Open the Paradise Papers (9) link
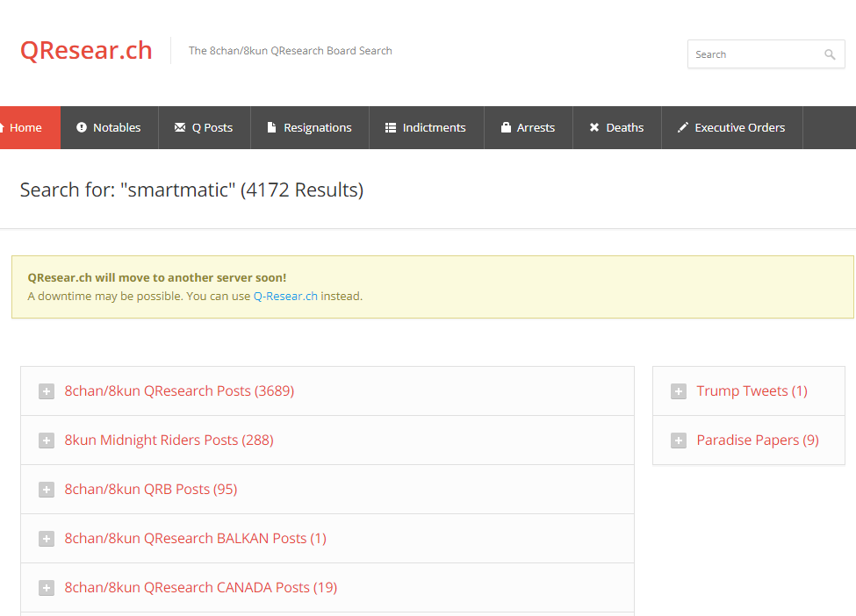Viewport: 856px width, 616px height. point(758,440)
